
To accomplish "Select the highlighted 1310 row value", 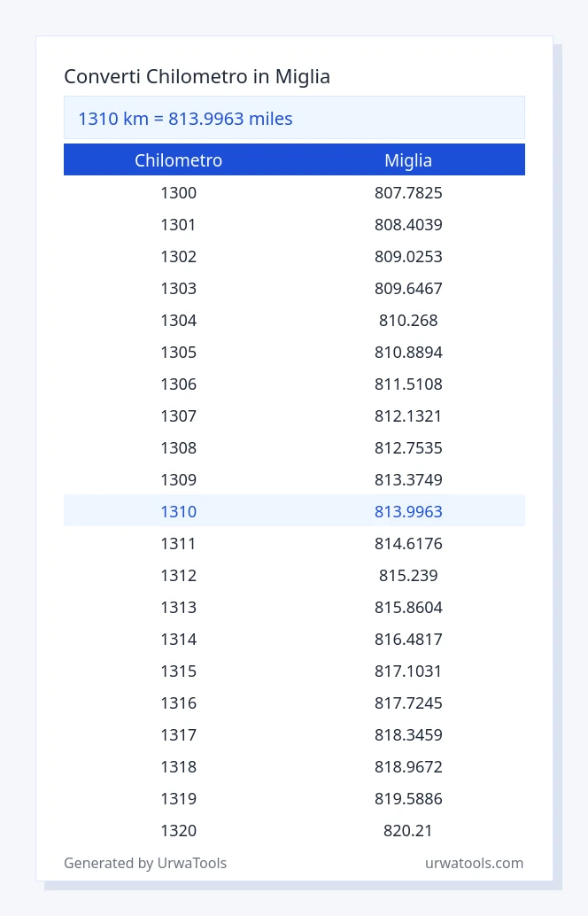I will (179, 511).
